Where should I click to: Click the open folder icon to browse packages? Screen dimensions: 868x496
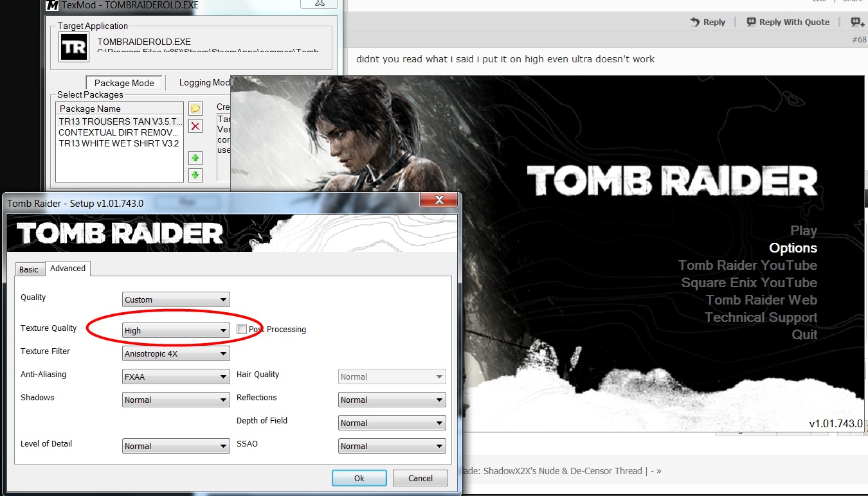point(195,108)
